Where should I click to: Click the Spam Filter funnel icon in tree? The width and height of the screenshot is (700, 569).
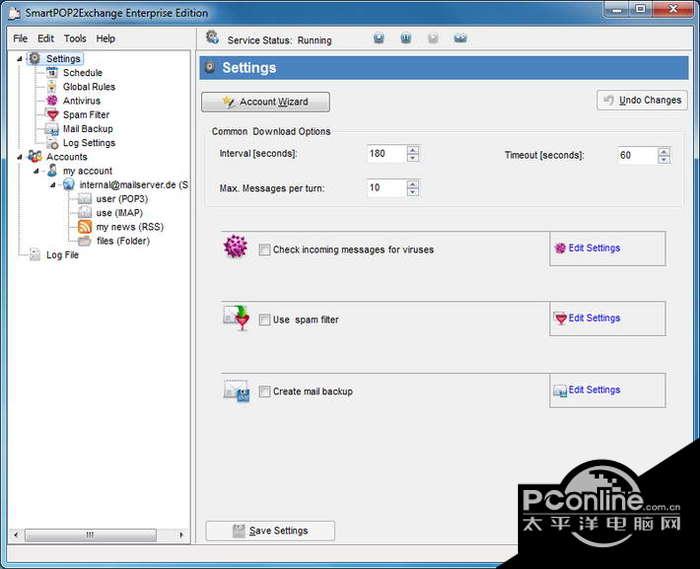tap(52, 115)
